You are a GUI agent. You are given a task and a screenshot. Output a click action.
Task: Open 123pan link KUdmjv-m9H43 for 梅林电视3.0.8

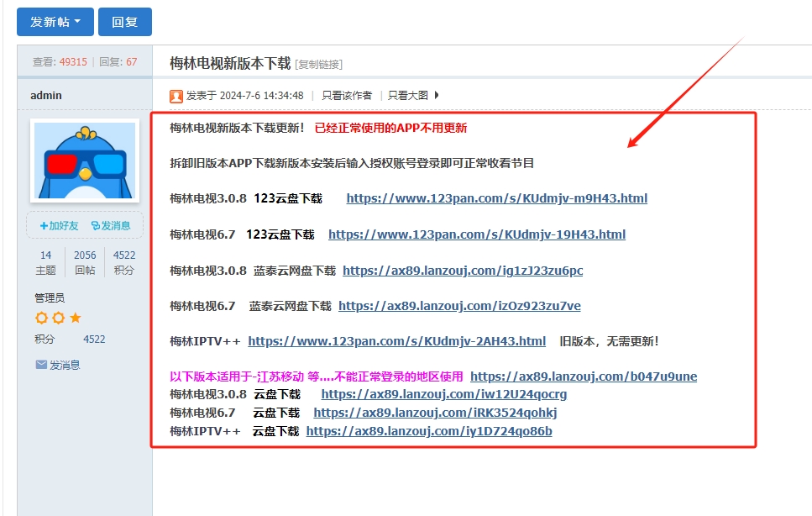tap(496, 198)
